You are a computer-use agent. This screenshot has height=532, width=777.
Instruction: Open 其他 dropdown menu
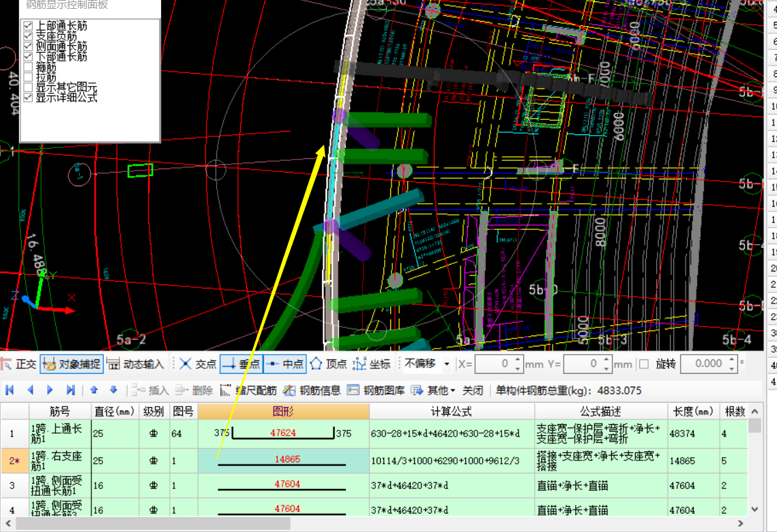(x=433, y=390)
